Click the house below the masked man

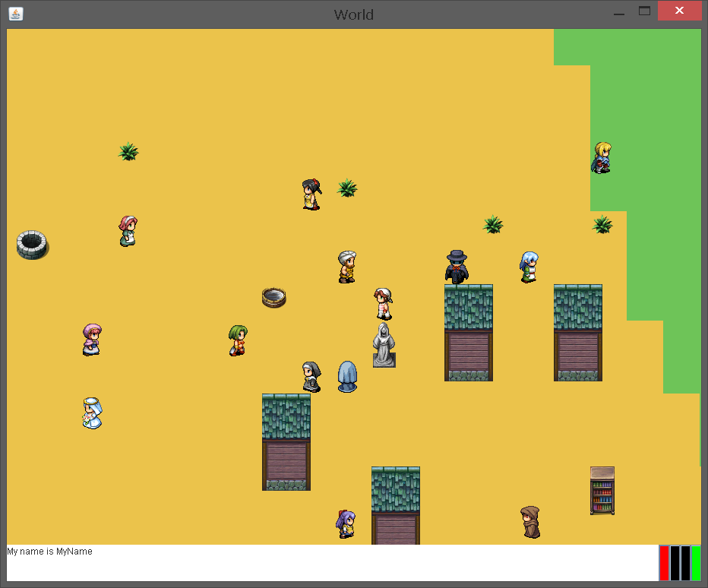469,333
